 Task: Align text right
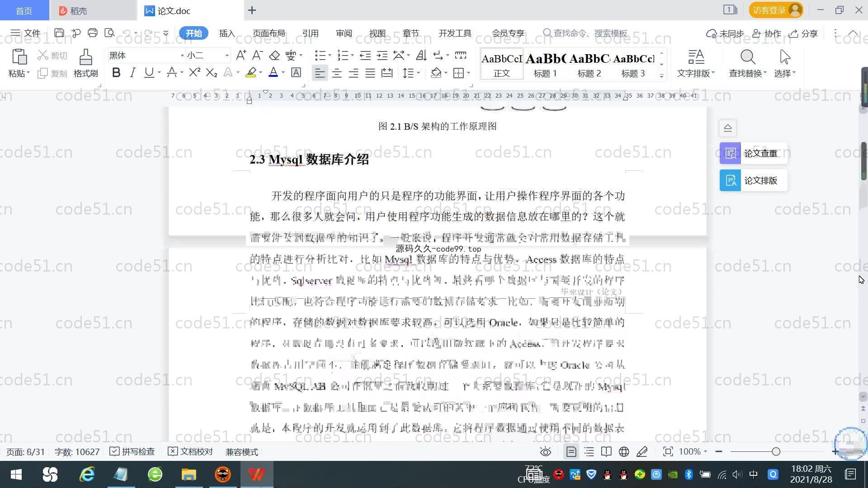coord(354,73)
